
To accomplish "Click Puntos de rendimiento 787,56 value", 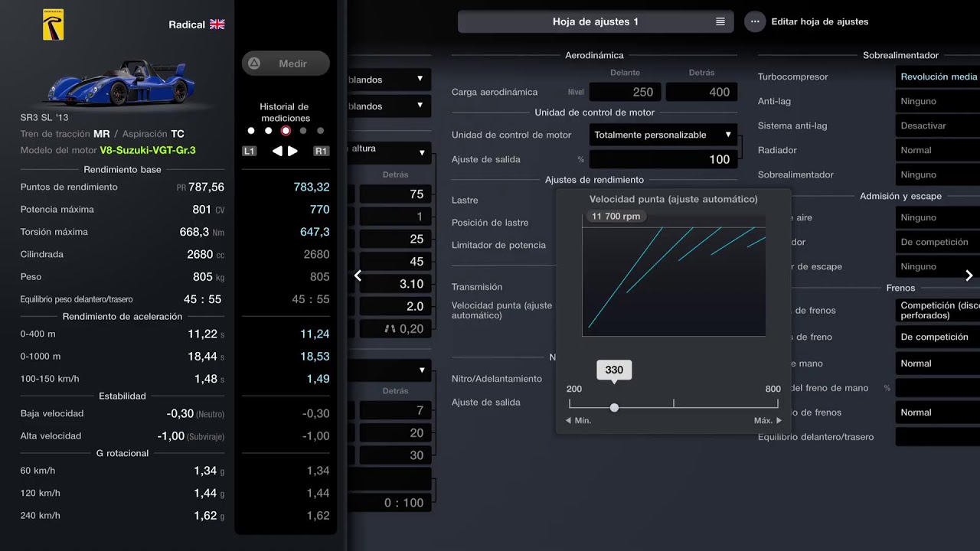I will [206, 187].
